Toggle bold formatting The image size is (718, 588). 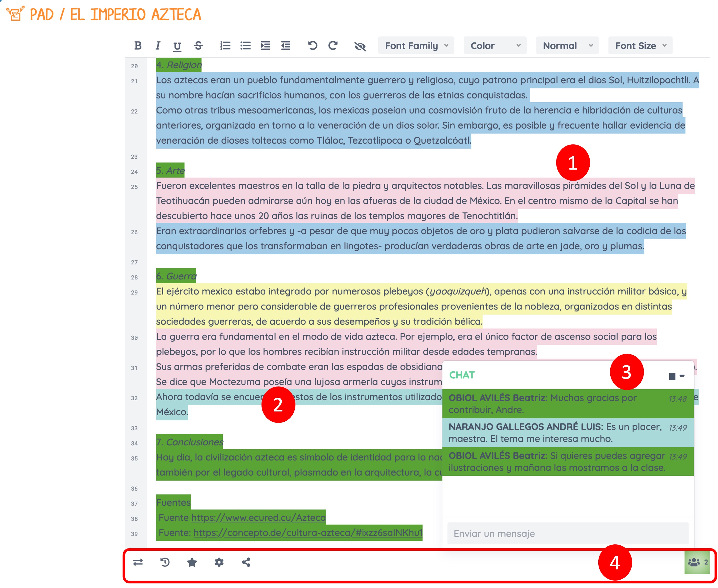coord(138,45)
